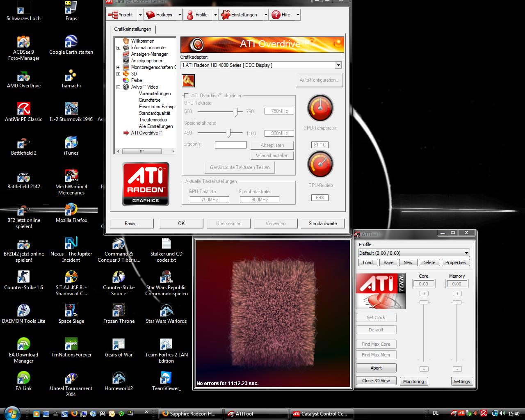The width and height of the screenshot is (525, 420).
Task: Click the ATITool Core clock slider
Action: coord(424,302)
